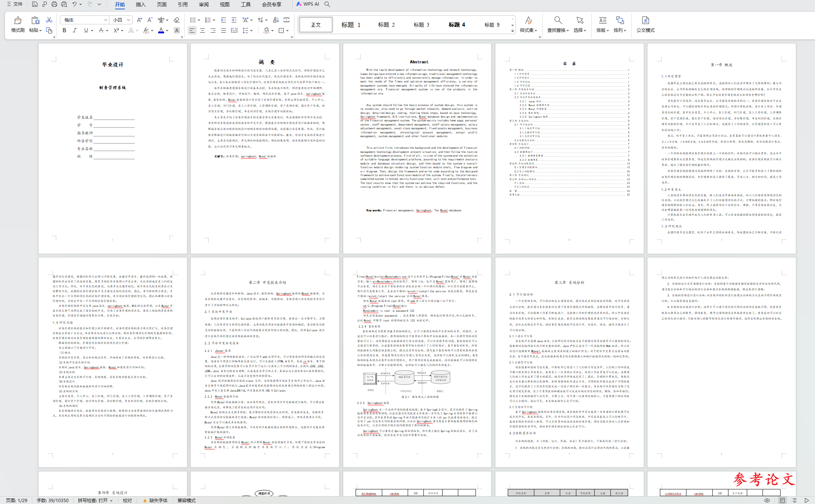Toggle eye-protection view icon in status bar
The height and width of the screenshot is (504, 815).
click(767, 500)
